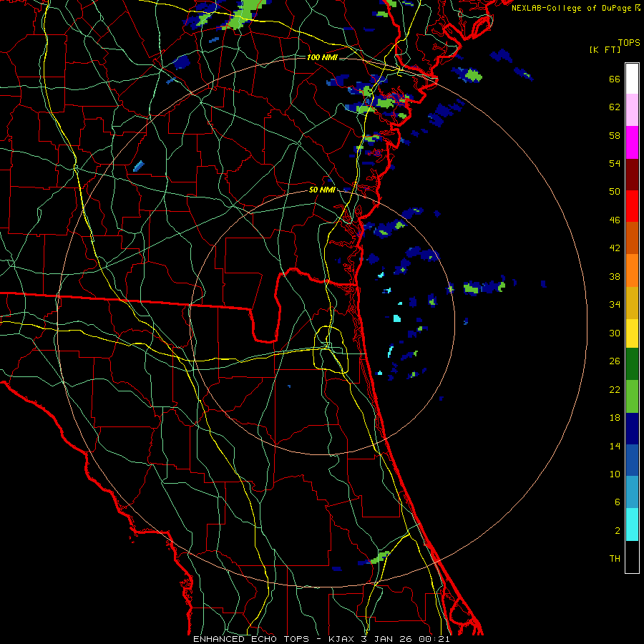Click the '62' legend value label

pyautogui.click(x=615, y=107)
